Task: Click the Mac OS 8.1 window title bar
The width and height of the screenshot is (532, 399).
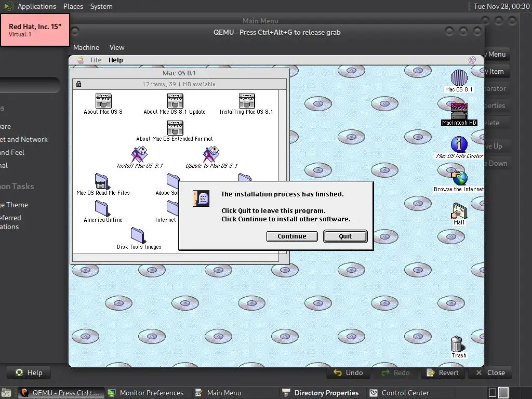Action: point(179,73)
